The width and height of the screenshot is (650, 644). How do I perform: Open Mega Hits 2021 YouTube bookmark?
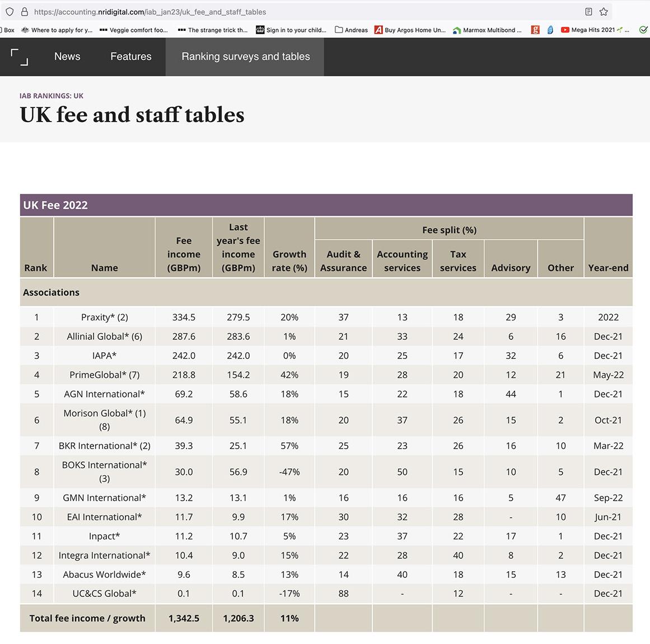tap(592, 30)
